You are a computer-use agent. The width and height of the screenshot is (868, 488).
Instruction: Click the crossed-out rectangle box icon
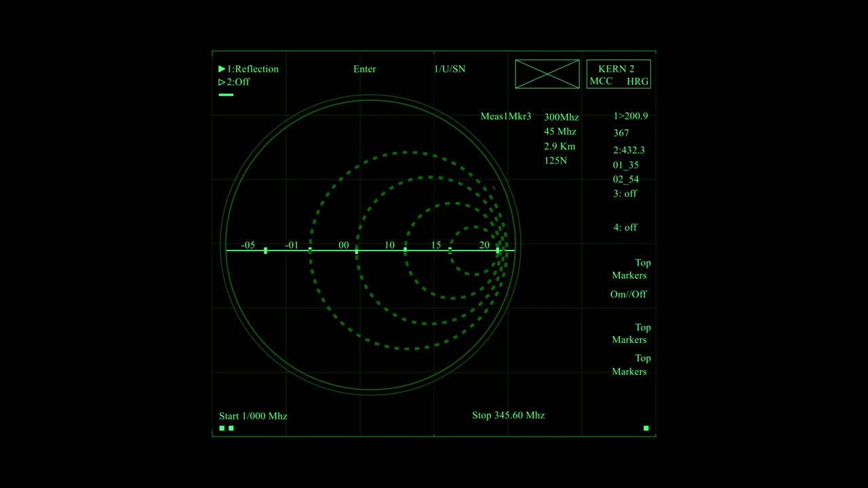pos(547,74)
